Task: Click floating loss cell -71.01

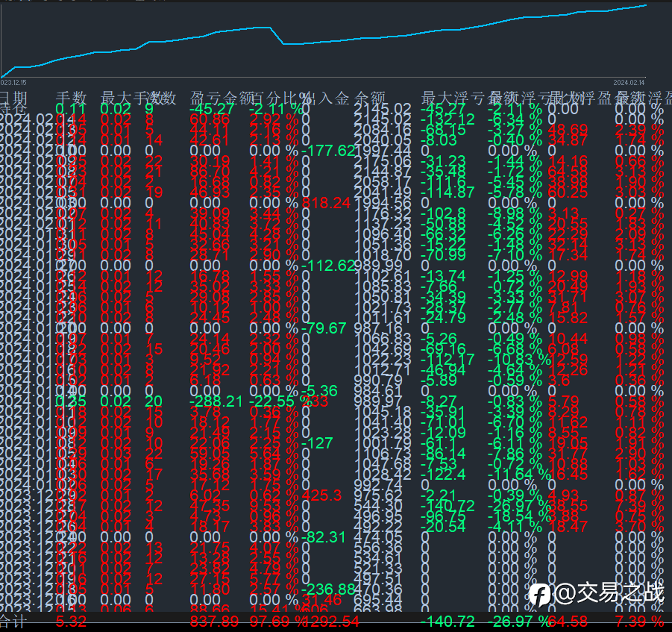Action: 444,422
